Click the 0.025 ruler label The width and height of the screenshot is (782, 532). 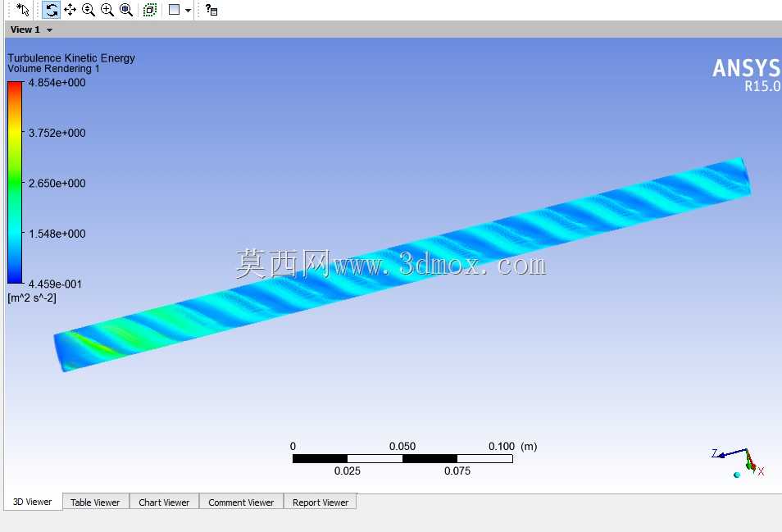coord(347,471)
